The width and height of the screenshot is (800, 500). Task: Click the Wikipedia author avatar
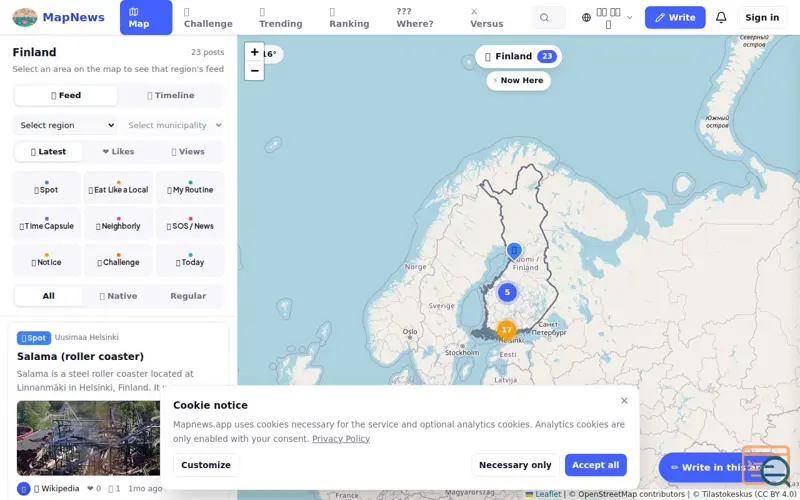coord(23,488)
